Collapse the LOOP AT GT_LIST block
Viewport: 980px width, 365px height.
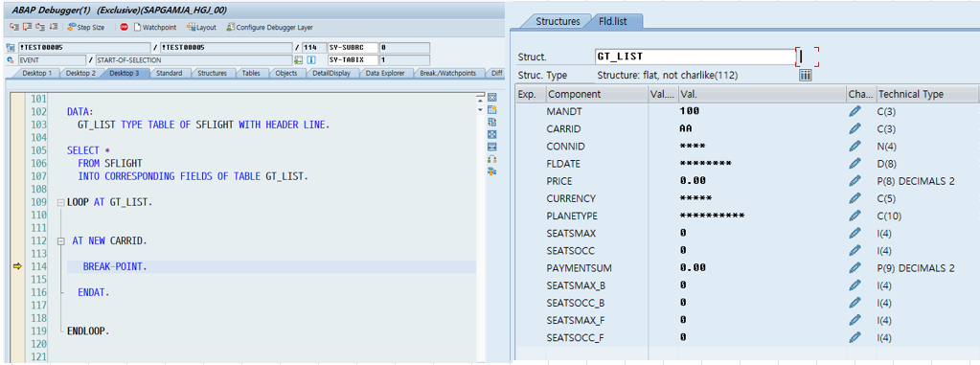point(60,202)
